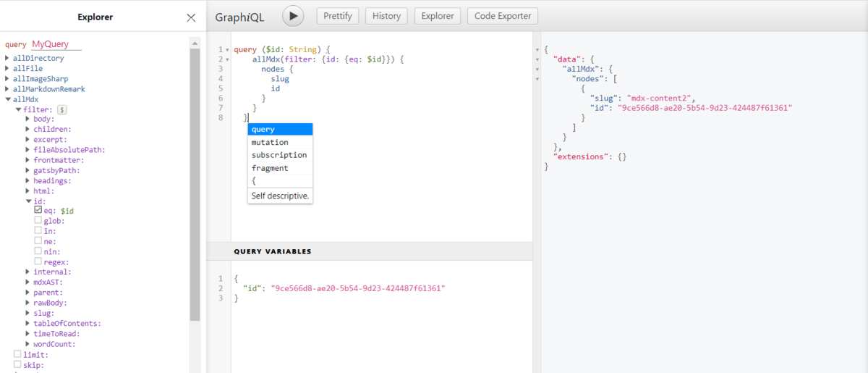Enable the in: checkbox

pyautogui.click(x=38, y=230)
